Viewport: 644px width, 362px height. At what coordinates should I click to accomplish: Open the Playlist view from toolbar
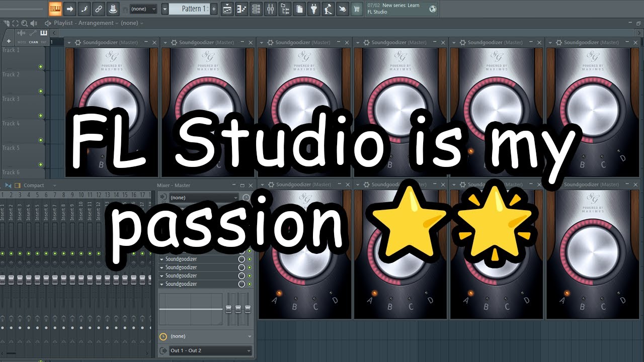click(227, 9)
